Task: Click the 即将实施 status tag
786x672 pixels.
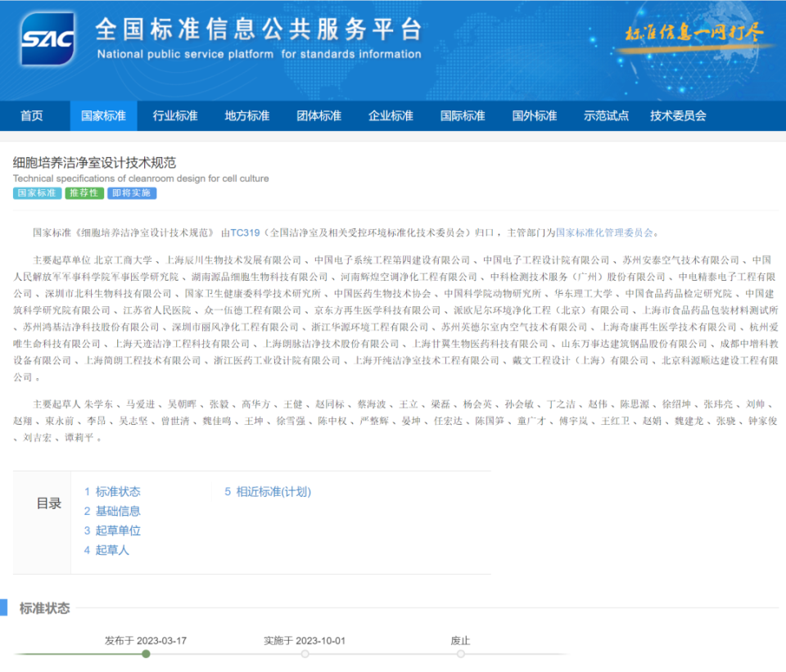Action: [x=132, y=193]
